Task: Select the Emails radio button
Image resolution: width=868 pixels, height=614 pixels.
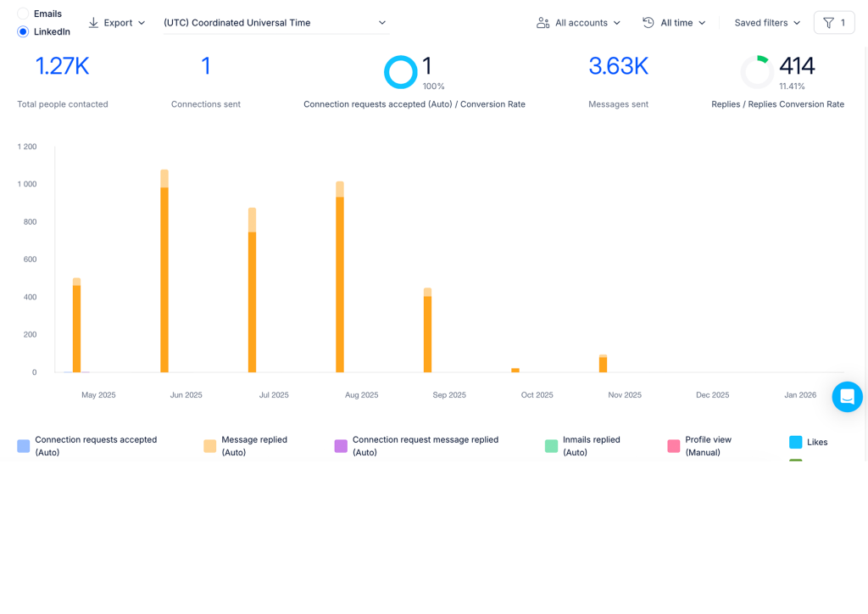Action: coord(23,14)
